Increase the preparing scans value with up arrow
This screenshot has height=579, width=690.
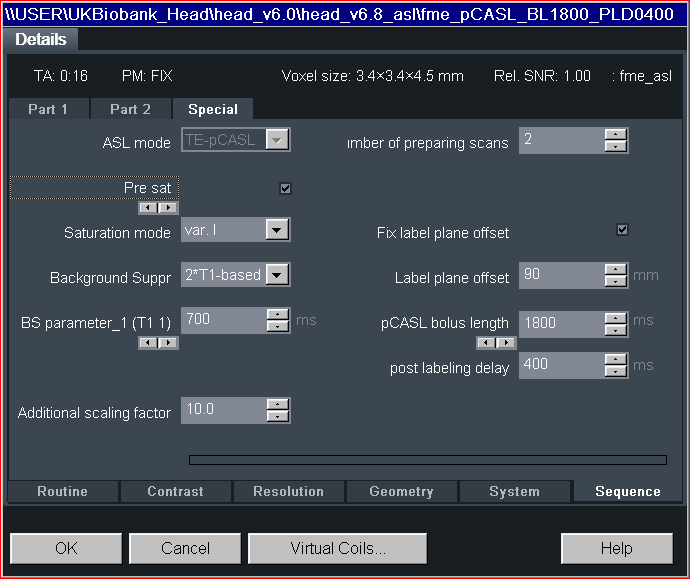pyautogui.click(x=616, y=135)
